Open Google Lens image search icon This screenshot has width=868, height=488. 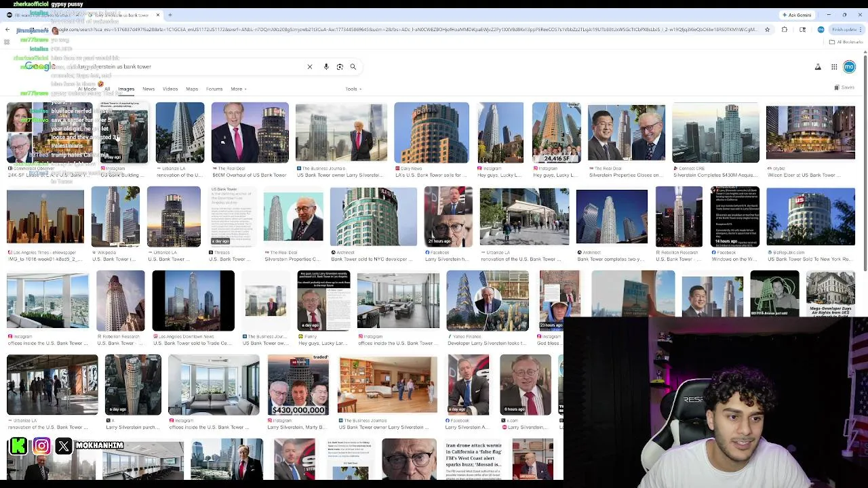[340, 66]
